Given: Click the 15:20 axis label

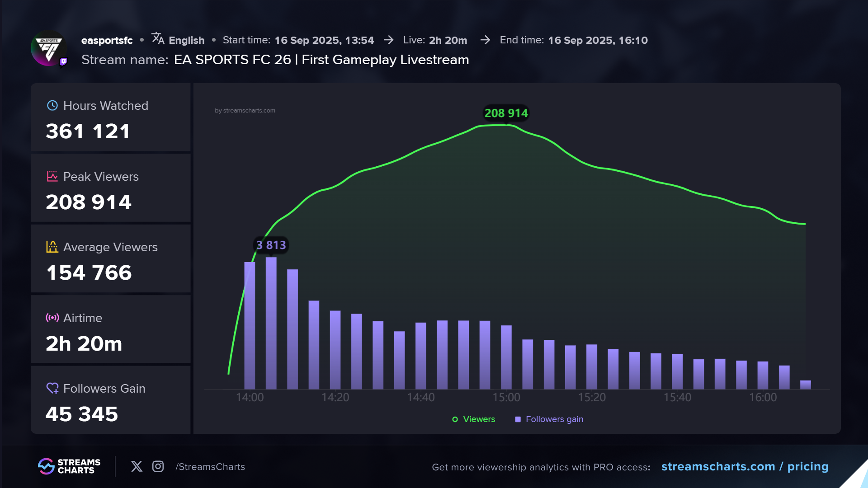Looking at the screenshot, I should (592, 398).
